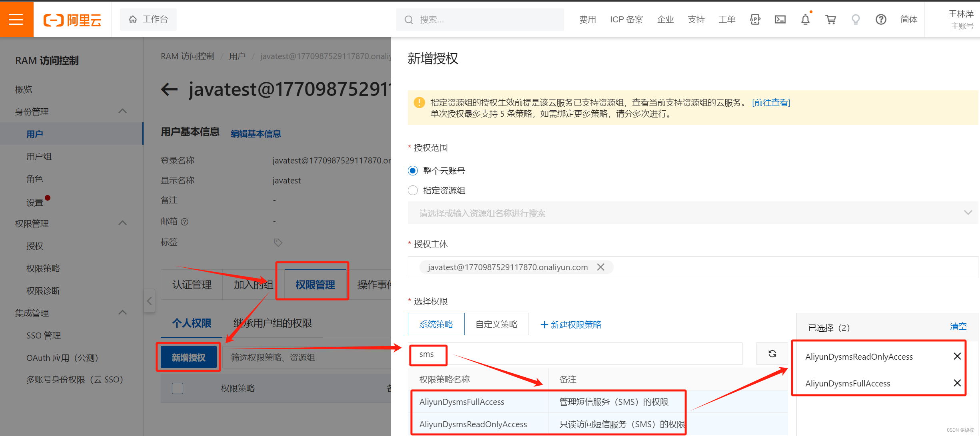
Task: Open the resource group dropdown
Action: pyautogui.click(x=693, y=213)
